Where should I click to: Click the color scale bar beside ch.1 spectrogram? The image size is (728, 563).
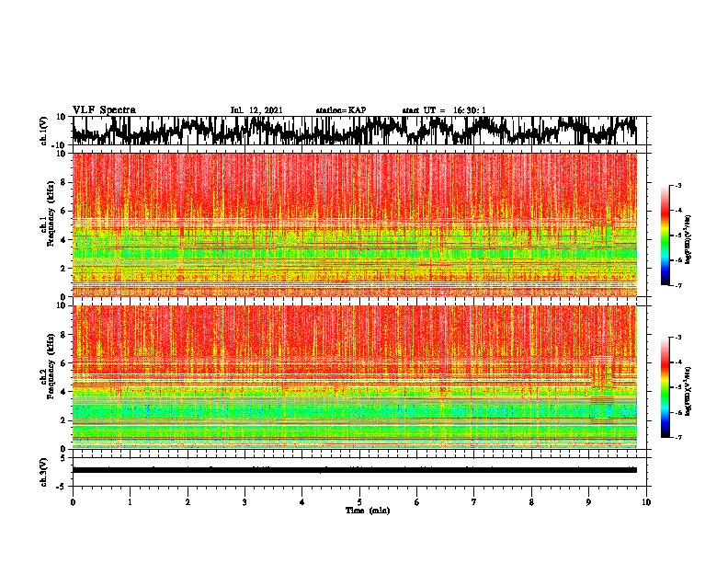click(665, 236)
